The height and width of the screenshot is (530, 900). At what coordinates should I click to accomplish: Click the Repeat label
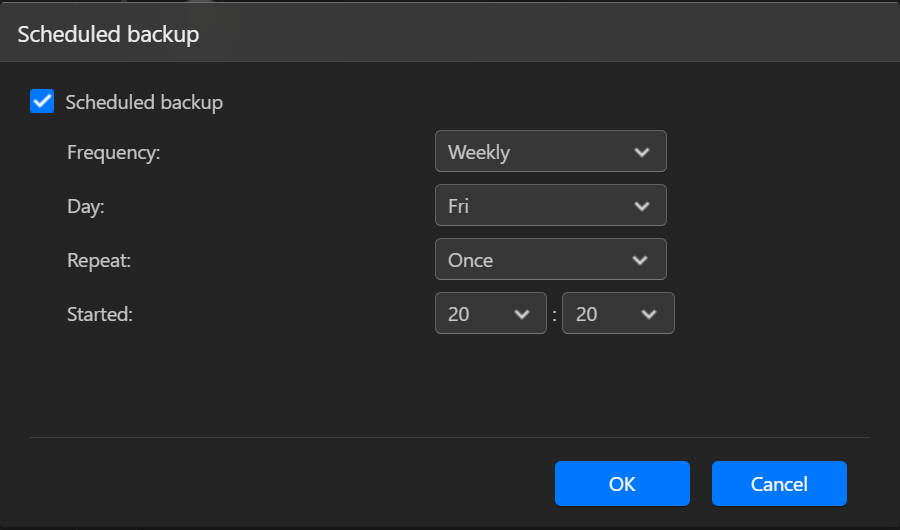98,261
